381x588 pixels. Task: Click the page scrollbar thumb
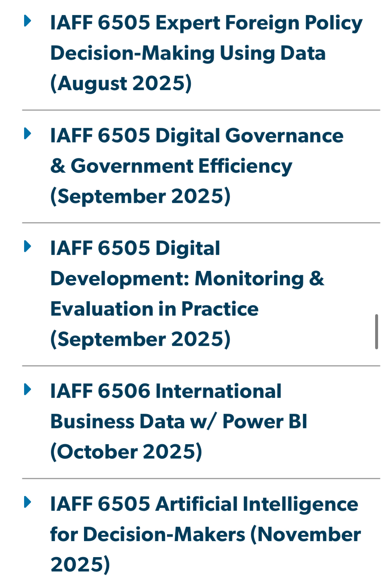[376, 331]
